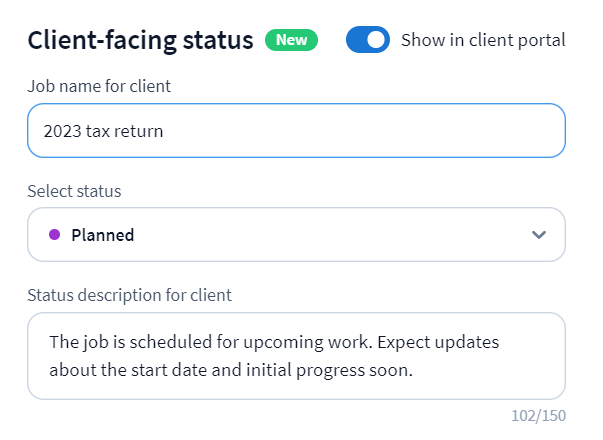Focus the status description text area
Screen dimensions: 603x440
coord(296,356)
